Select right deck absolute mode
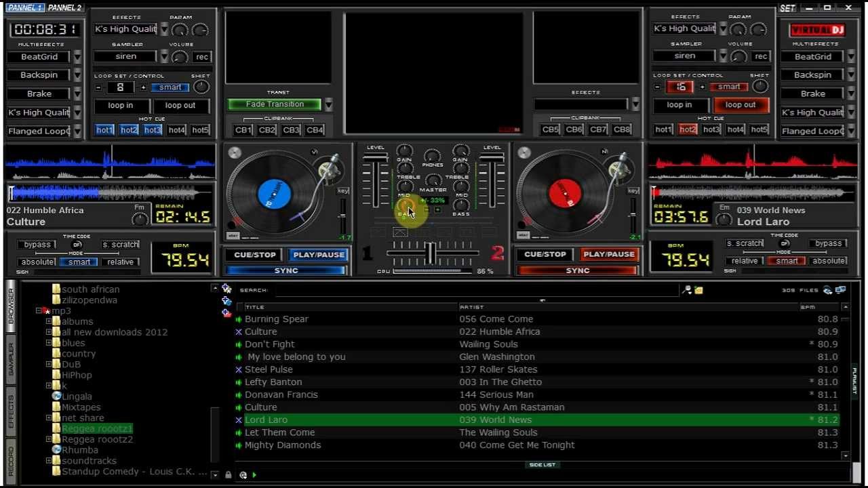The image size is (868, 488). pyautogui.click(x=829, y=261)
